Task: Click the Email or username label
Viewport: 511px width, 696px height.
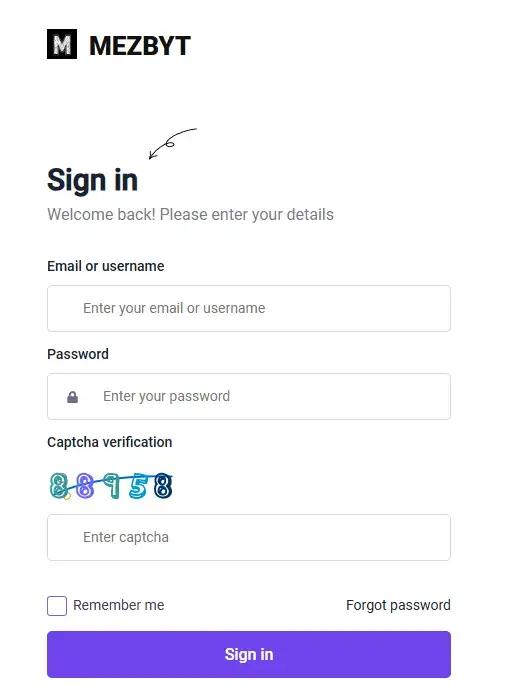Action: (106, 266)
